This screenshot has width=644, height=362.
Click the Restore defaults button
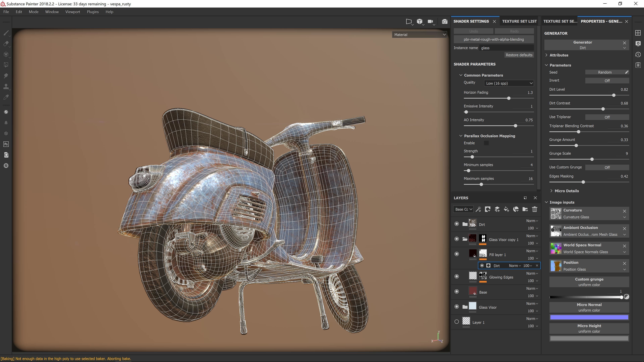519,55
